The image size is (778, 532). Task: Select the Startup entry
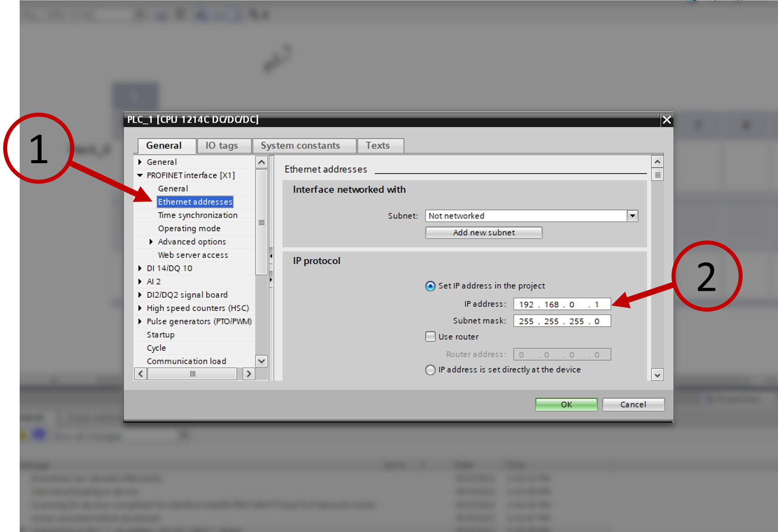click(x=160, y=334)
